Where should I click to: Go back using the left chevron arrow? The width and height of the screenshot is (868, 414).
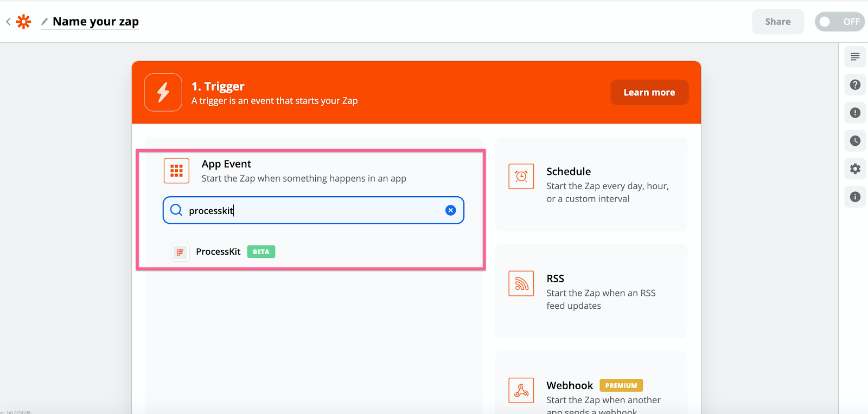[8, 22]
